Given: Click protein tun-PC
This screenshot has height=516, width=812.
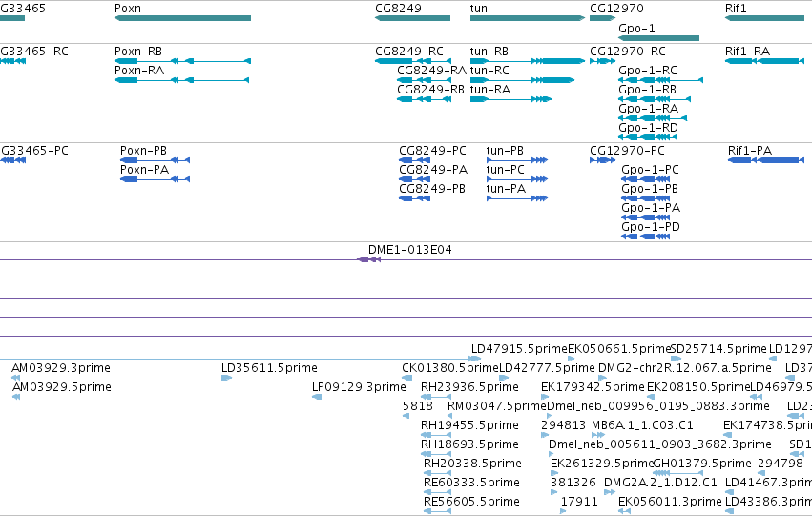Looking at the screenshot, I should (517, 179).
